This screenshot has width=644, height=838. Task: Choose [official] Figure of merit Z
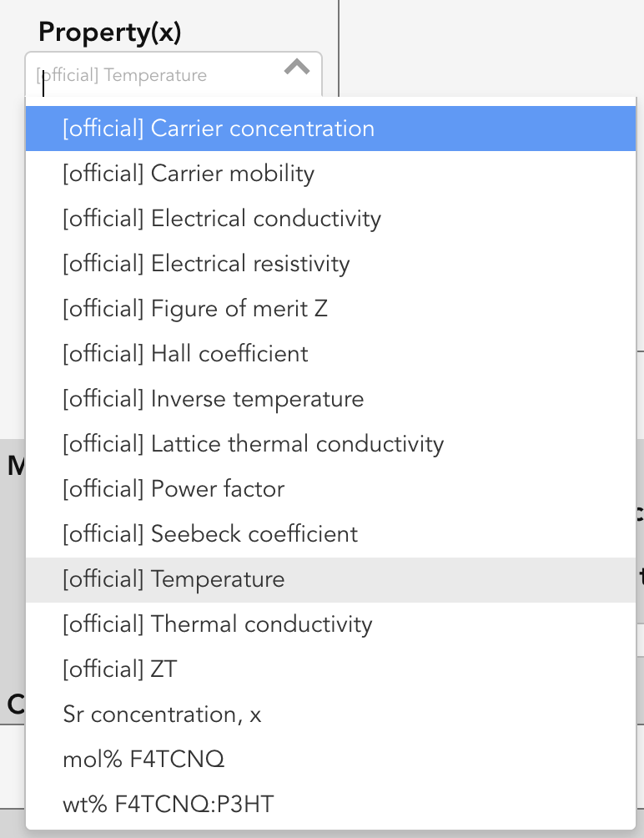(x=330, y=309)
